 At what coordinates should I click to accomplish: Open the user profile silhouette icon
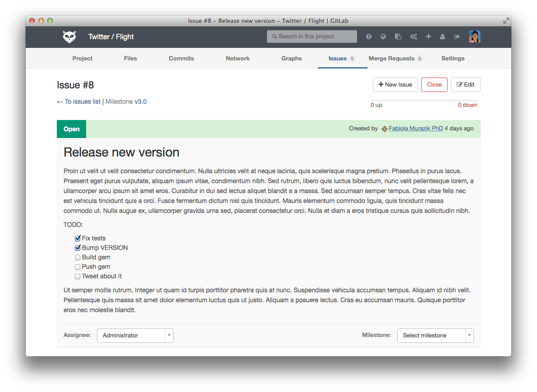pyautogui.click(x=442, y=37)
